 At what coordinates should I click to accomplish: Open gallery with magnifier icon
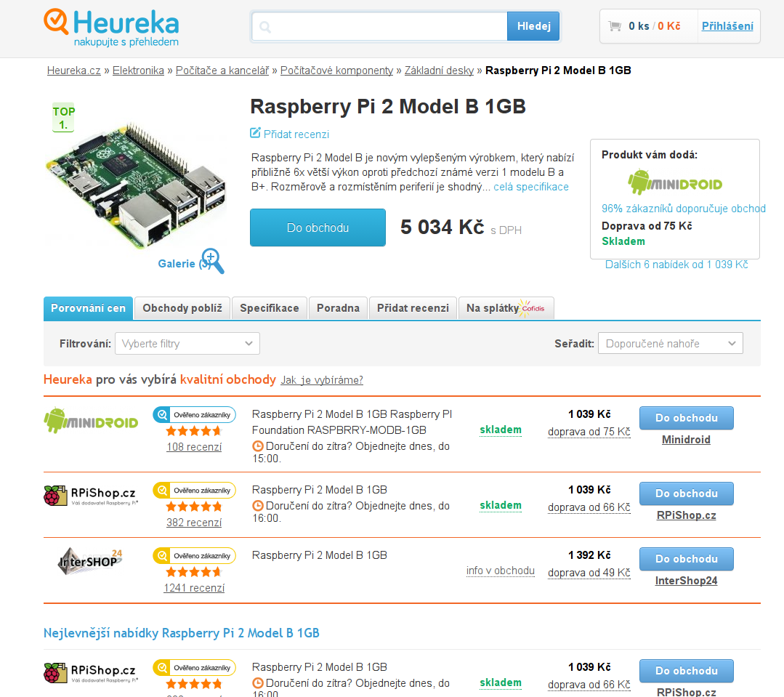click(212, 260)
